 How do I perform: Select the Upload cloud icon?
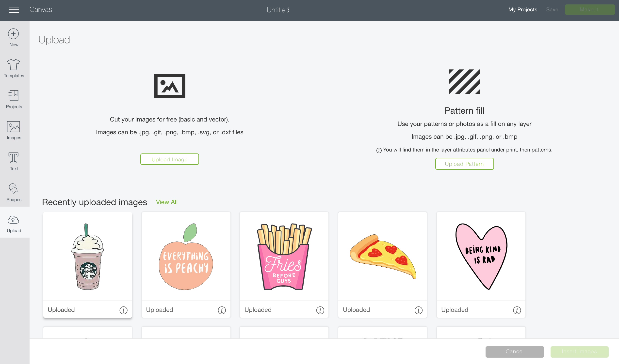(14, 220)
